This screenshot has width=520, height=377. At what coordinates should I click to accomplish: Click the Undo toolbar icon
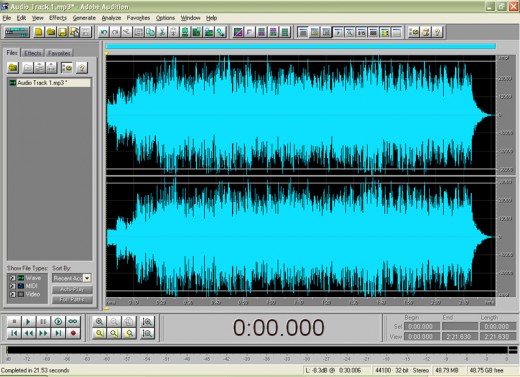coord(104,32)
